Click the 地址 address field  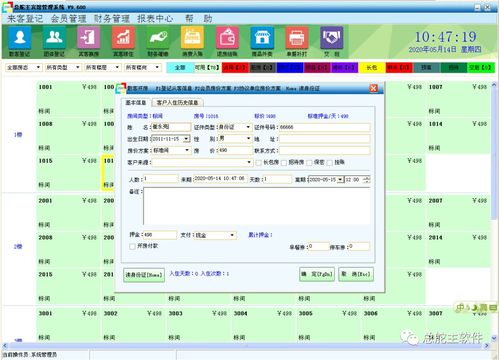[x=324, y=139]
